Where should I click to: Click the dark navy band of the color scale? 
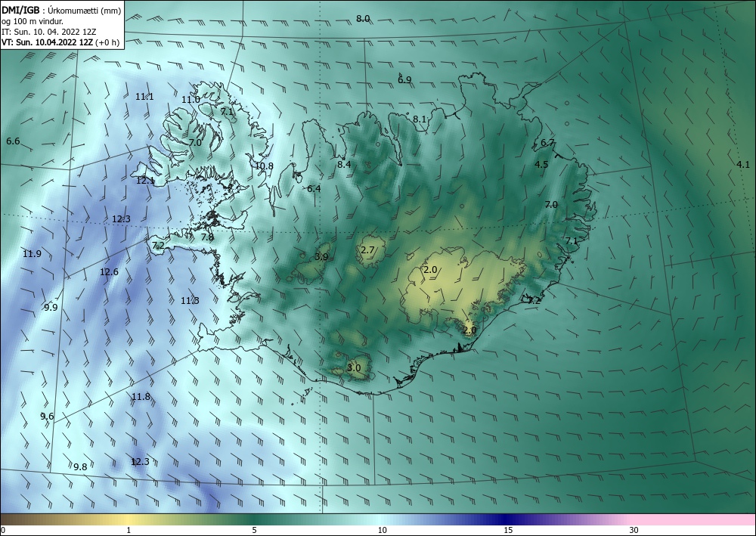pos(507,519)
